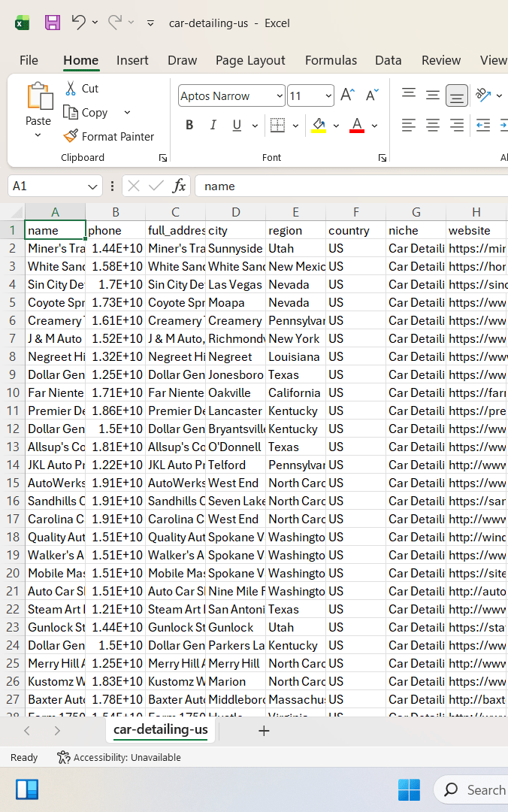508x812 pixels.
Task: Click the formula bar containing name
Action: pyautogui.click(x=352, y=186)
